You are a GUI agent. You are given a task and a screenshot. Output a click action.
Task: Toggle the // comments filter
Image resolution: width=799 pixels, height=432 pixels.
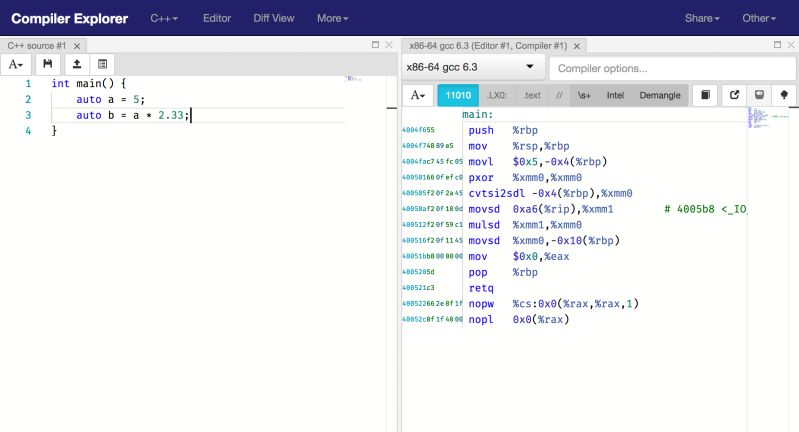tap(559, 95)
